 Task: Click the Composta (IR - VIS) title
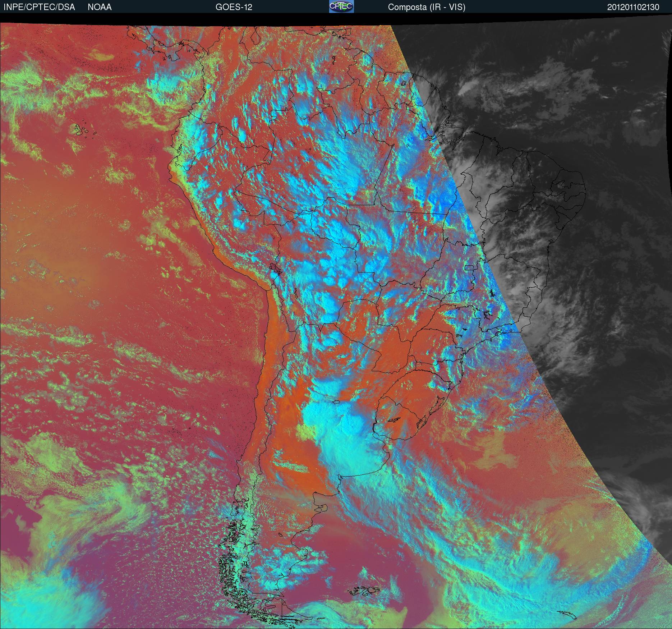427,7
